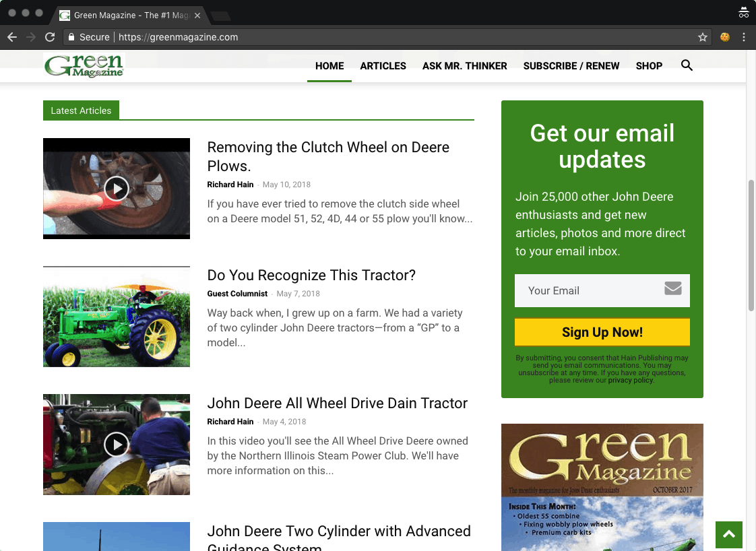
Task: Open the SHOP menu item
Action: tap(649, 66)
